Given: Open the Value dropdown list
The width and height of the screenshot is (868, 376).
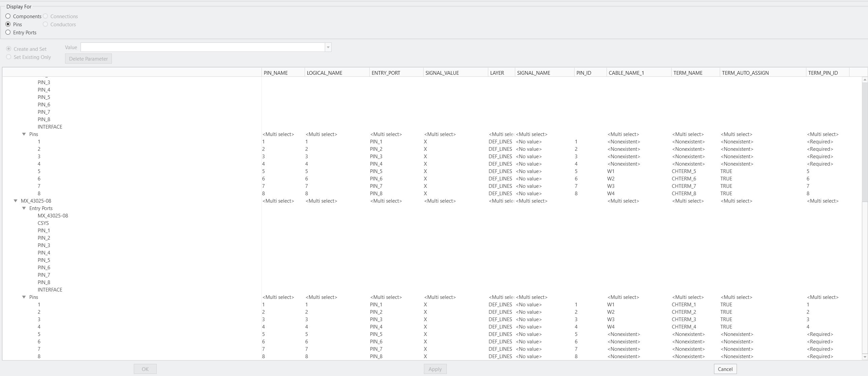Looking at the screenshot, I should (x=327, y=47).
